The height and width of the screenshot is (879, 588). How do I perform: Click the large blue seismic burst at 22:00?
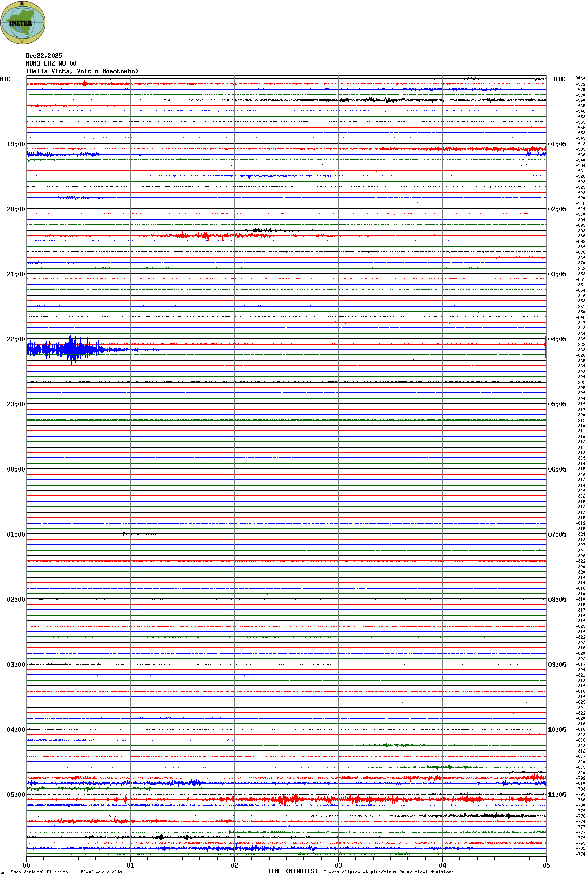73,349
